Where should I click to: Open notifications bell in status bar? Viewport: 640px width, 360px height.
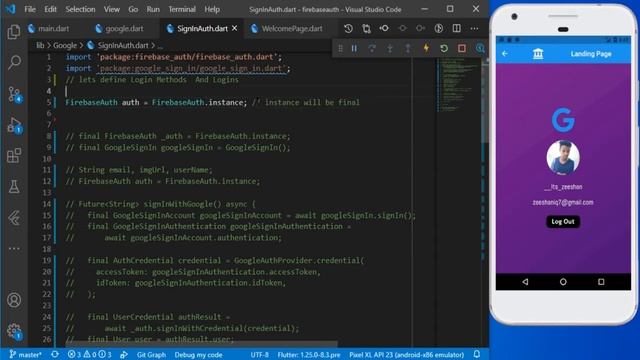[477, 354]
